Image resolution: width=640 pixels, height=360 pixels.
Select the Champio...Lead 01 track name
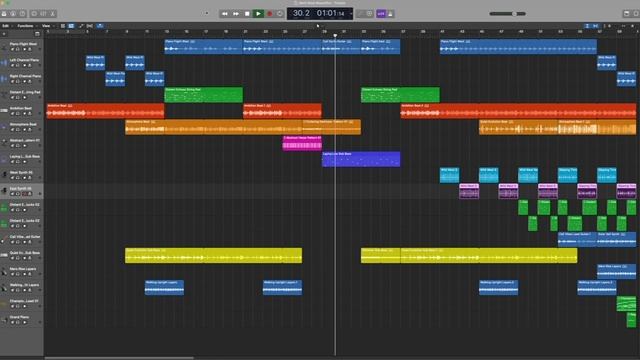(x=24, y=301)
